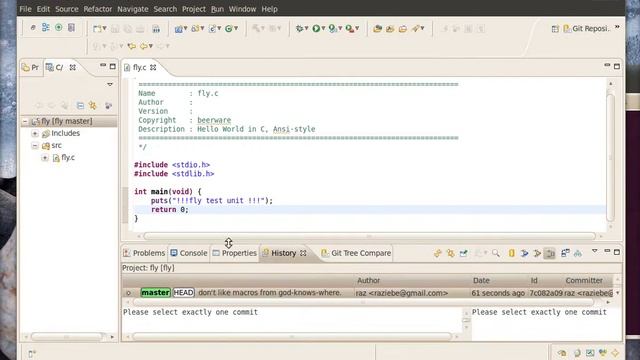This screenshot has width=640, height=360.
Task: Open the project explorer view menu arrow
Action: 110,84
